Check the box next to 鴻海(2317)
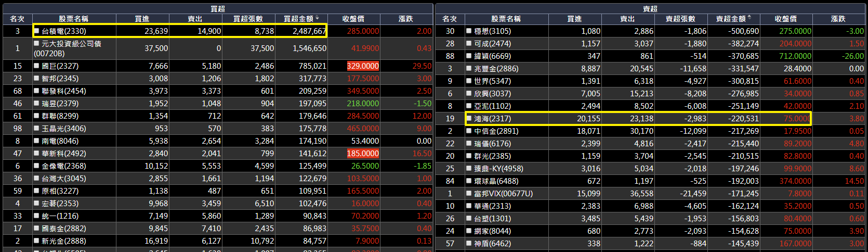The image size is (868, 252). 469,119
